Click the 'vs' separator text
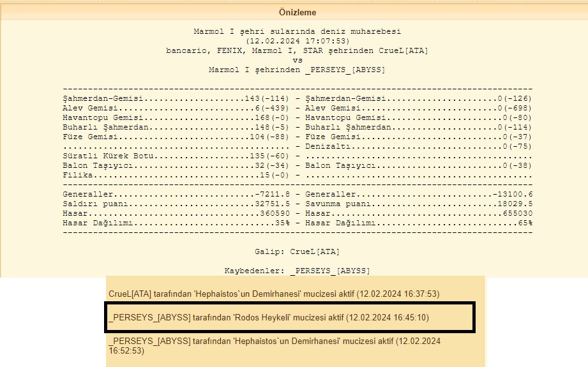The height and width of the screenshot is (367, 588). (x=298, y=60)
